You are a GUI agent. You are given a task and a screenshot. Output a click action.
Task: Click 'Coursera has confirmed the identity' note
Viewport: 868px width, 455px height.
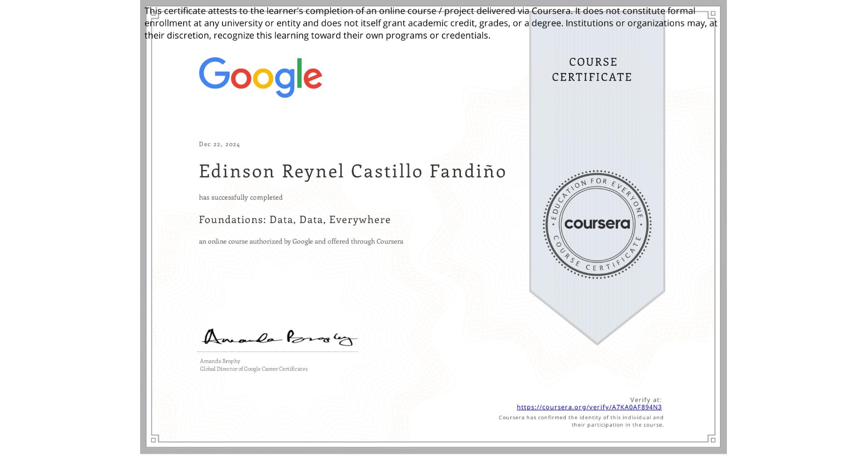click(581, 421)
